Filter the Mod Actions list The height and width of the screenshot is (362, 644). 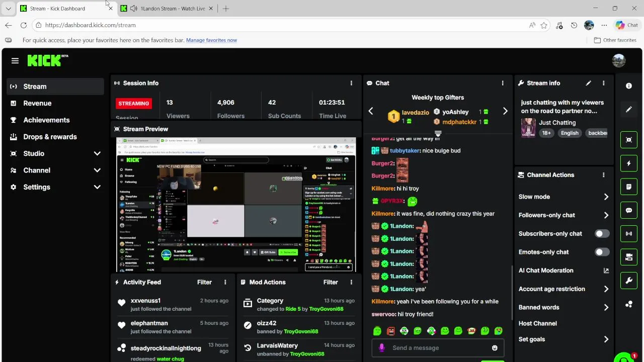click(331, 282)
